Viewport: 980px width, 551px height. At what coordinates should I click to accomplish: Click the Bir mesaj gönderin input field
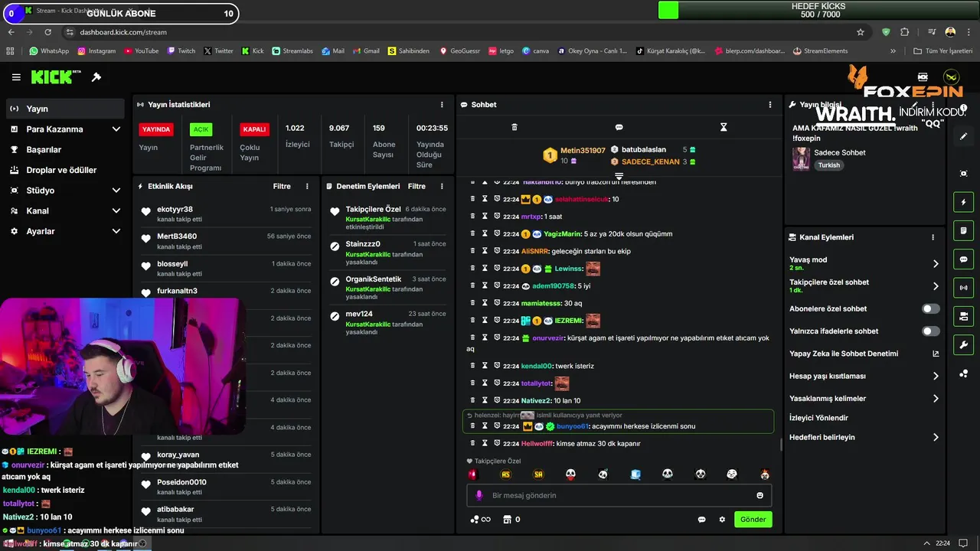click(619, 495)
